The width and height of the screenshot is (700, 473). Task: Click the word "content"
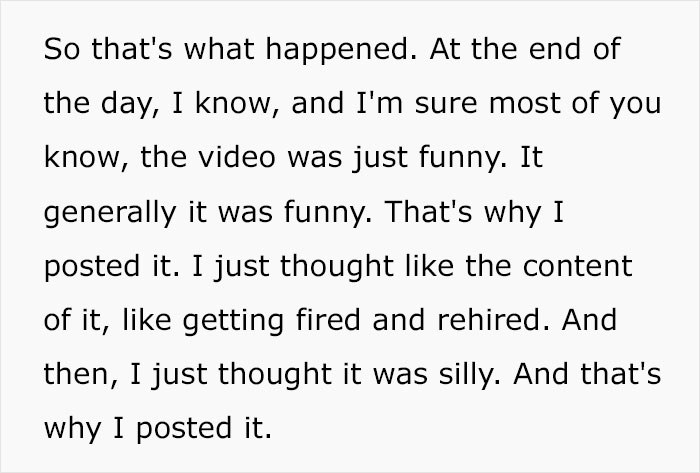[577, 267]
